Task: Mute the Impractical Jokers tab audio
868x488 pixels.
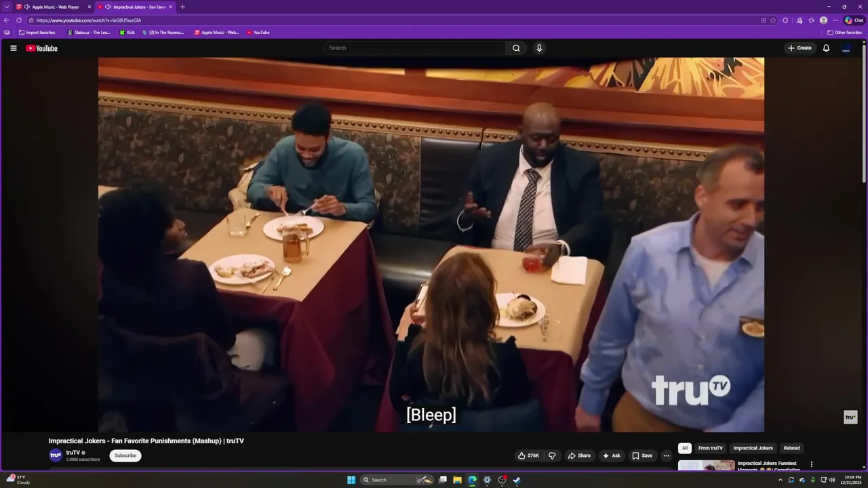Action: tap(108, 7)
